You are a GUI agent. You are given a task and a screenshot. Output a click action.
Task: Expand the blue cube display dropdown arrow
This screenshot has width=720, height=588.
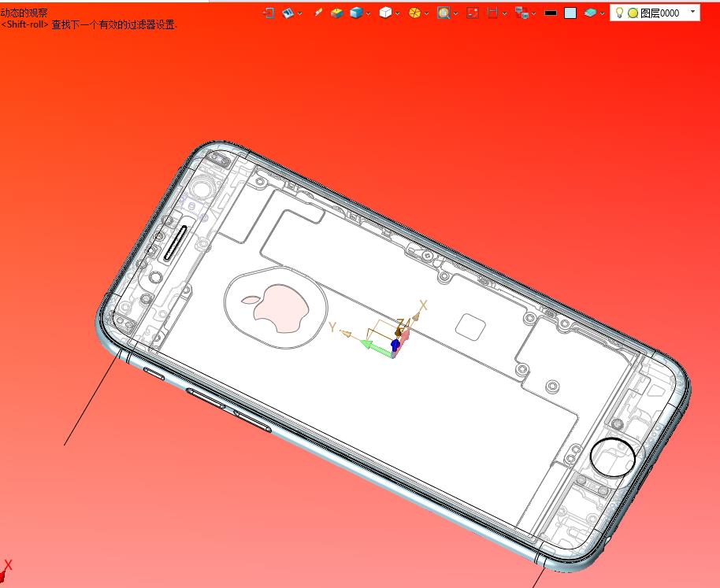click(368, 13)
